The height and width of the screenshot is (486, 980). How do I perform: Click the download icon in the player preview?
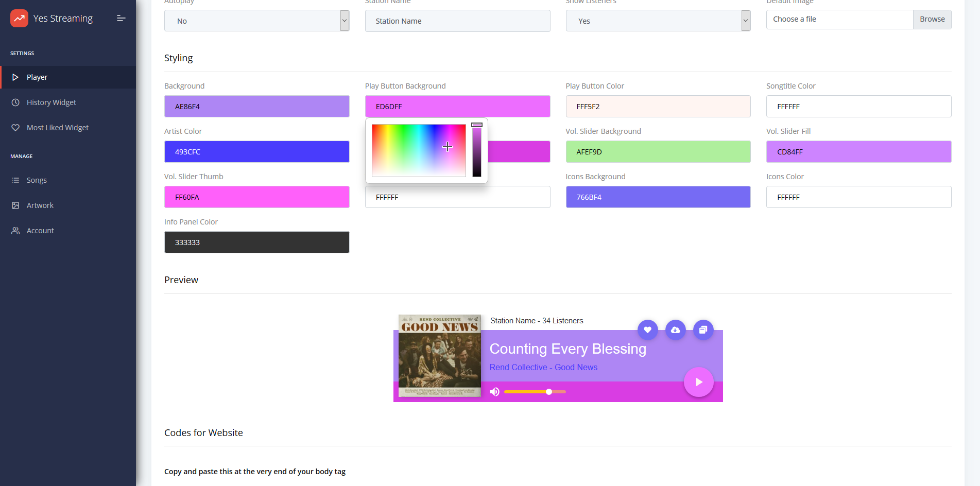tap(675, 330)
